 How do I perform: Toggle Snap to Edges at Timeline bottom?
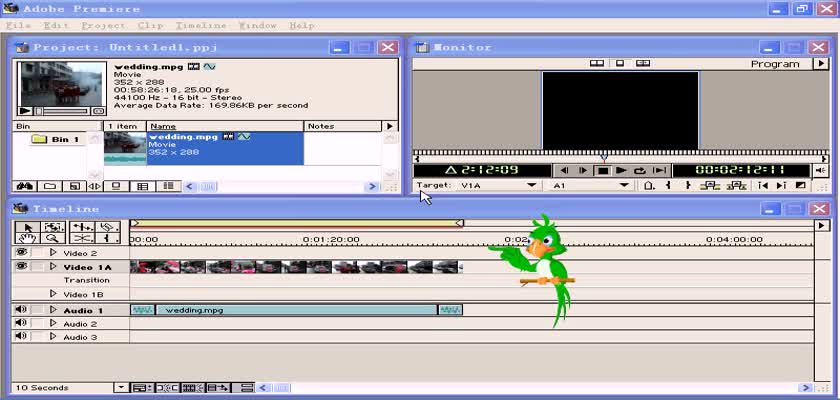pyautogui.click(x=167, y=388)
